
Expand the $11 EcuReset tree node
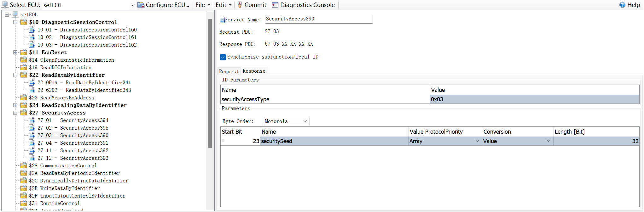point(15,52)
